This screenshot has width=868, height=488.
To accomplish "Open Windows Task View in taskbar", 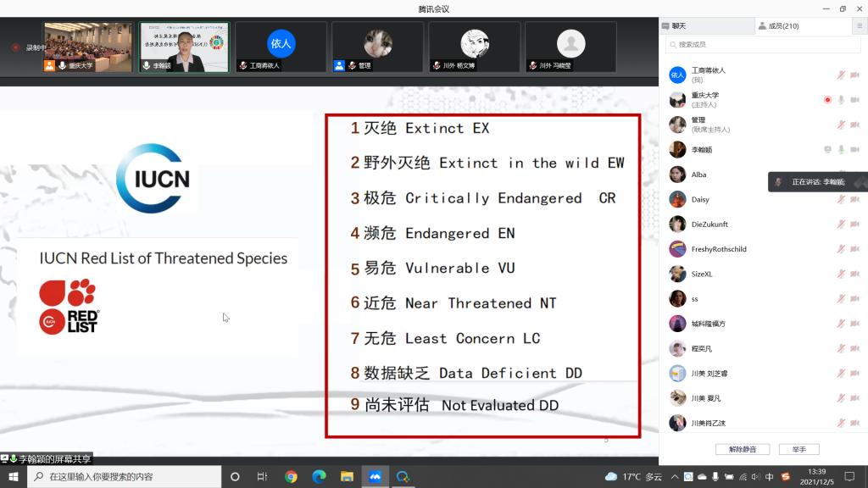I will click(x=263, y=476).
